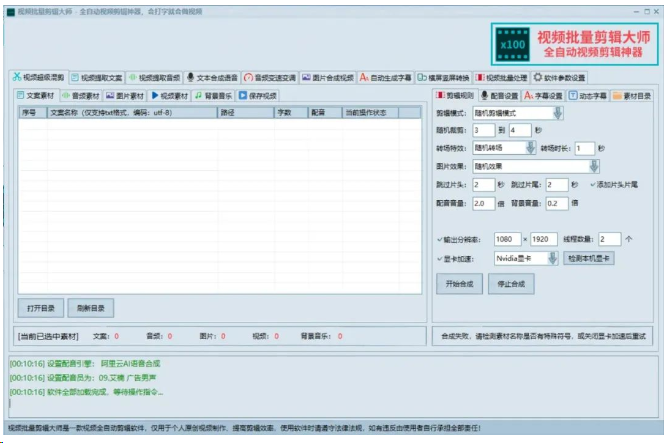Click the picture icon of 图片合成视频
Viewport: 667px width, 443px height.
(x=306, y=77)
